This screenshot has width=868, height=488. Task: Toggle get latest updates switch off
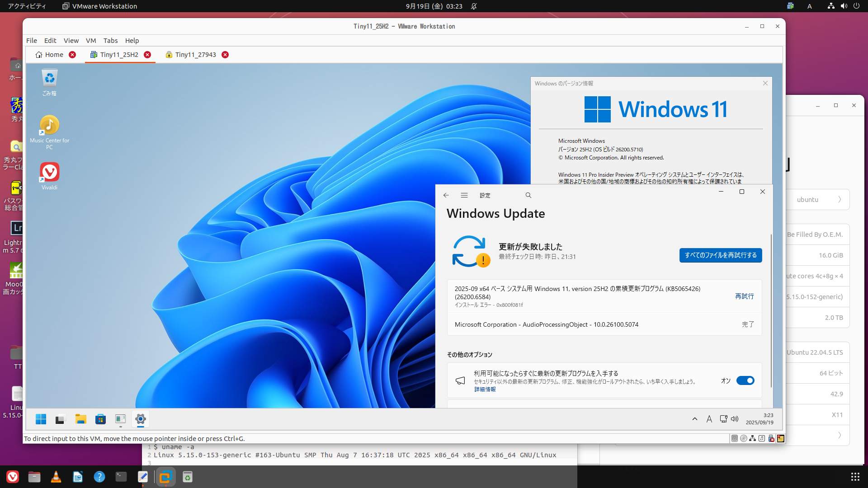pyautogui.click(x=745, y=380)
